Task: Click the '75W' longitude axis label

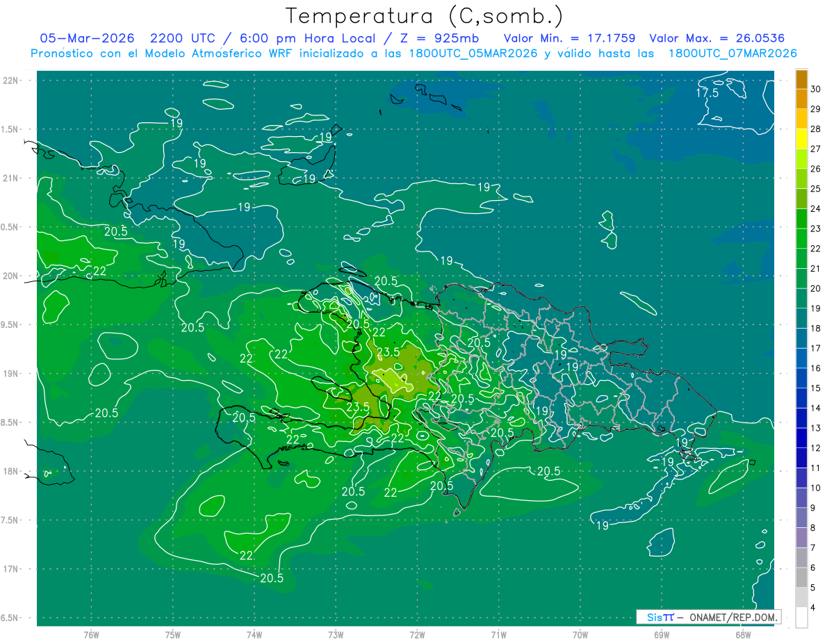Action: [173, 634]
